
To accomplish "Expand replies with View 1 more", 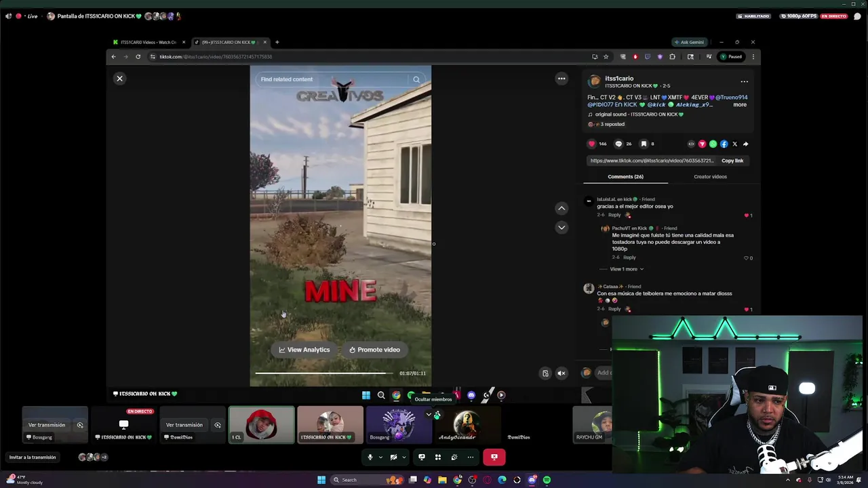I will point(626,269).
